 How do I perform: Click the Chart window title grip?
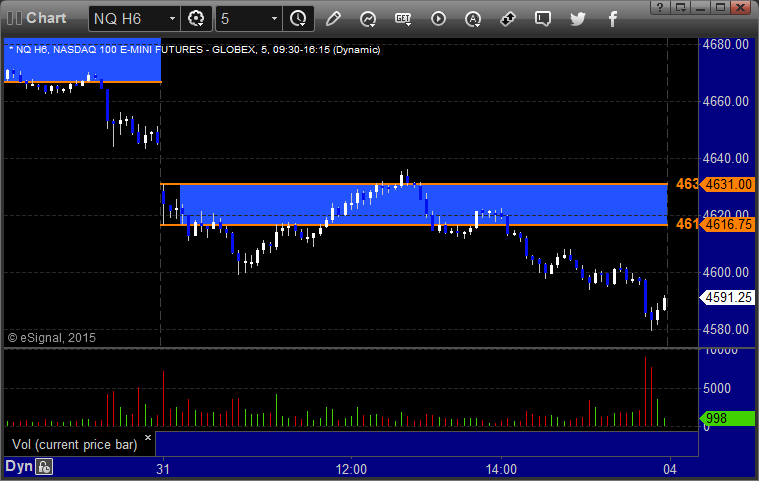(15, 18)
